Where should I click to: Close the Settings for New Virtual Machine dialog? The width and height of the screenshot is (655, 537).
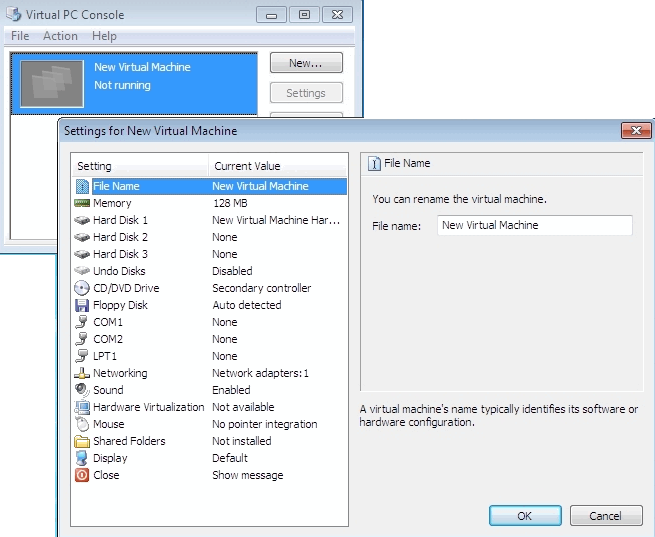[x=636, y=130]
